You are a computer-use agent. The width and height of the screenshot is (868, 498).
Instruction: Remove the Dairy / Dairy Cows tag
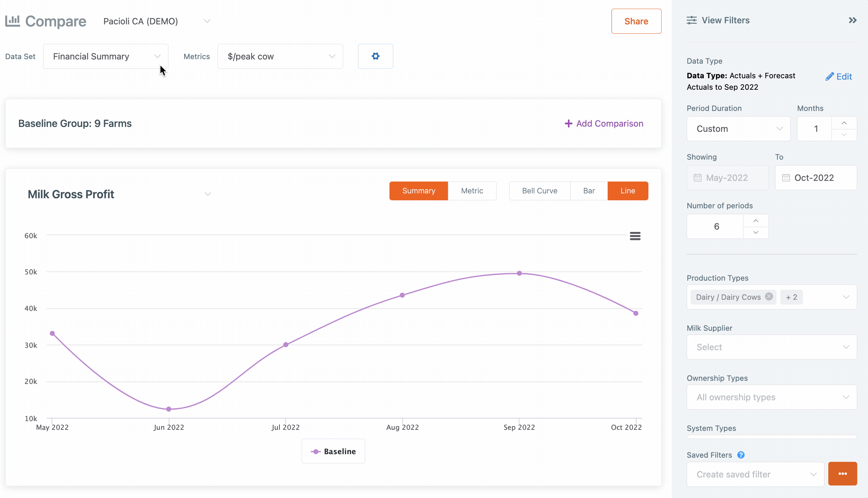[769, 297]
